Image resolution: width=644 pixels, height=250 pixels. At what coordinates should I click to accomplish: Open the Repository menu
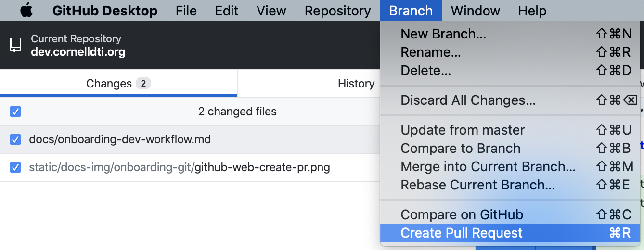coord(338,11)
